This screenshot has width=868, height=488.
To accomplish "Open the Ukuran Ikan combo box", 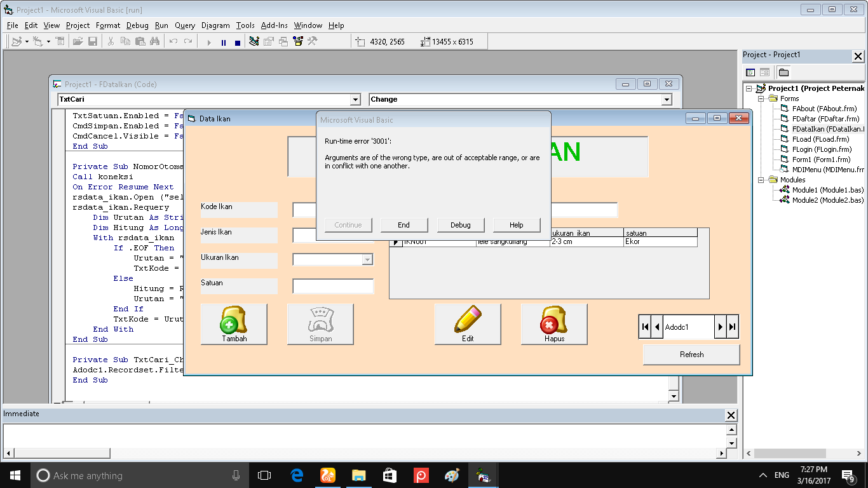I will coord(333,259).
